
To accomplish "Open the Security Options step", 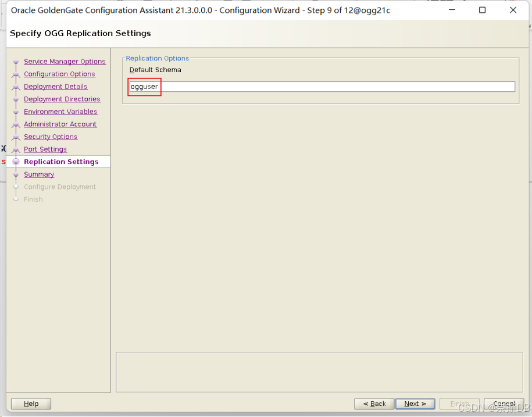I will coord(51,137).
